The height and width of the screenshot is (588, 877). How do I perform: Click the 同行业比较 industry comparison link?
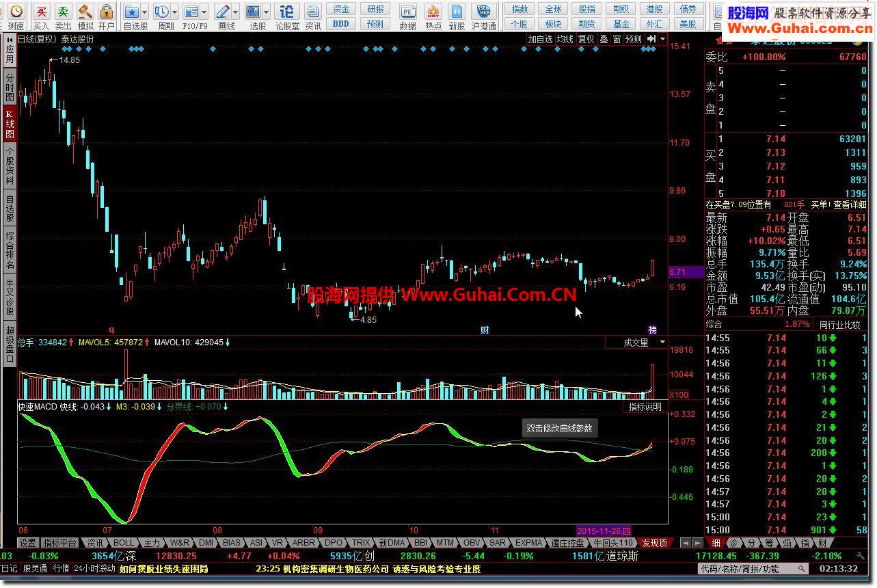pyautogui.click(x=840, y=324)
